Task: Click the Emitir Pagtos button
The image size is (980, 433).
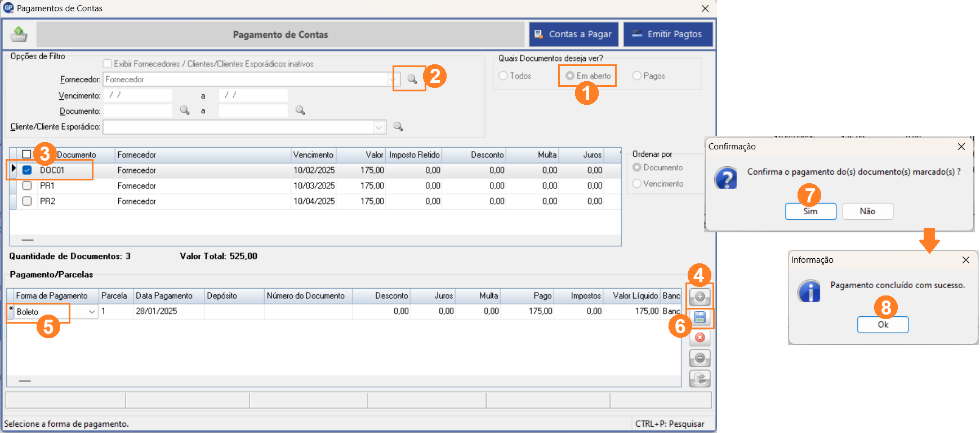Action: click(668, 34)
